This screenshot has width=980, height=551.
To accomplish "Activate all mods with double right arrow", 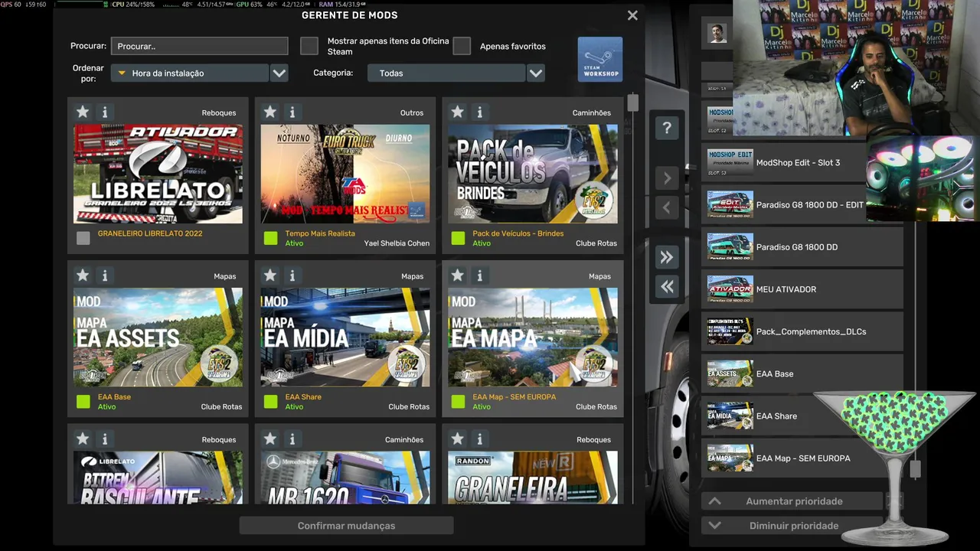I will (x=667, y=258).
